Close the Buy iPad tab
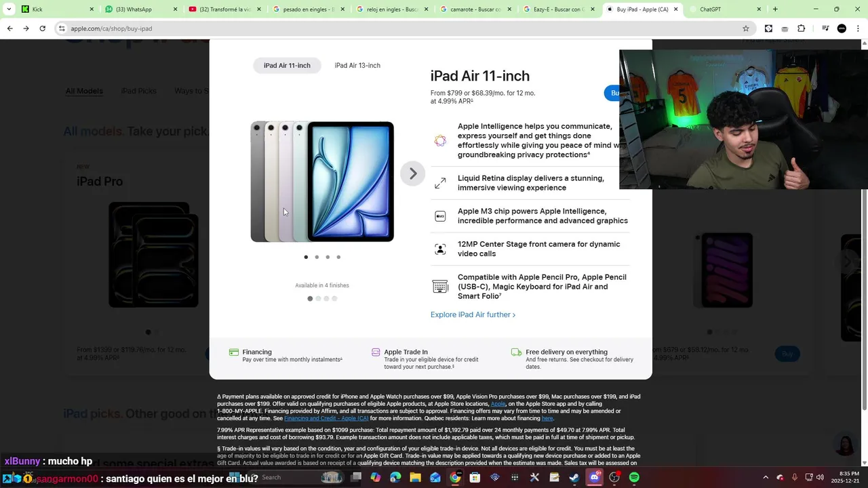Image resolution: width=868 pixels, height=488 pixels. pyautogui.click(x=675, y=9)
